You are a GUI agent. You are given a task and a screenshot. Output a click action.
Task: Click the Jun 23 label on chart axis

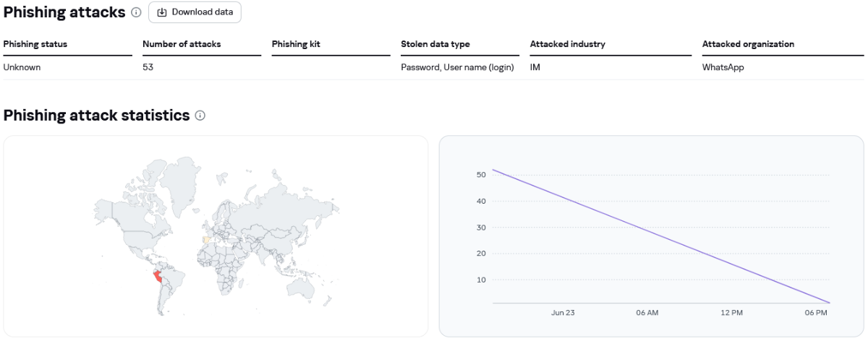click(563, 313)
